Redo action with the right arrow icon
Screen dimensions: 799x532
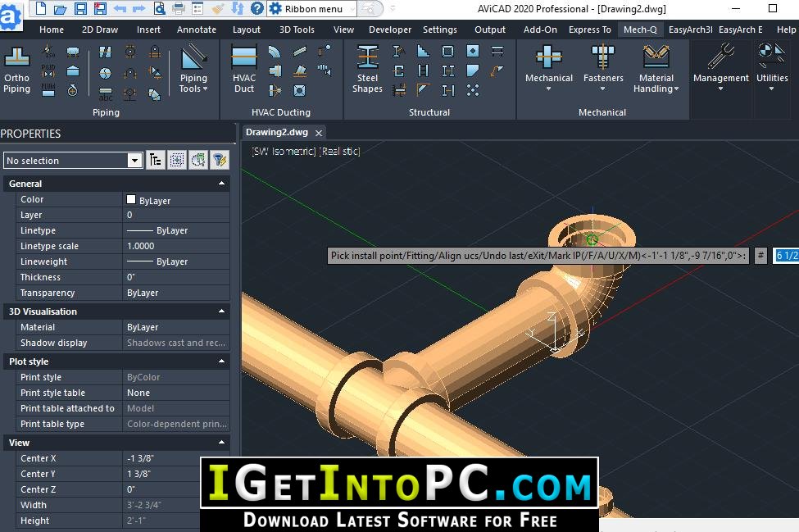138,8
